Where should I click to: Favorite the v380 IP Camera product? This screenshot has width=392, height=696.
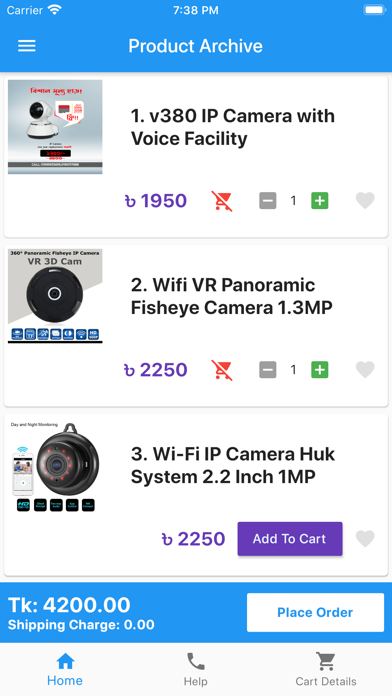click(365, 201)
